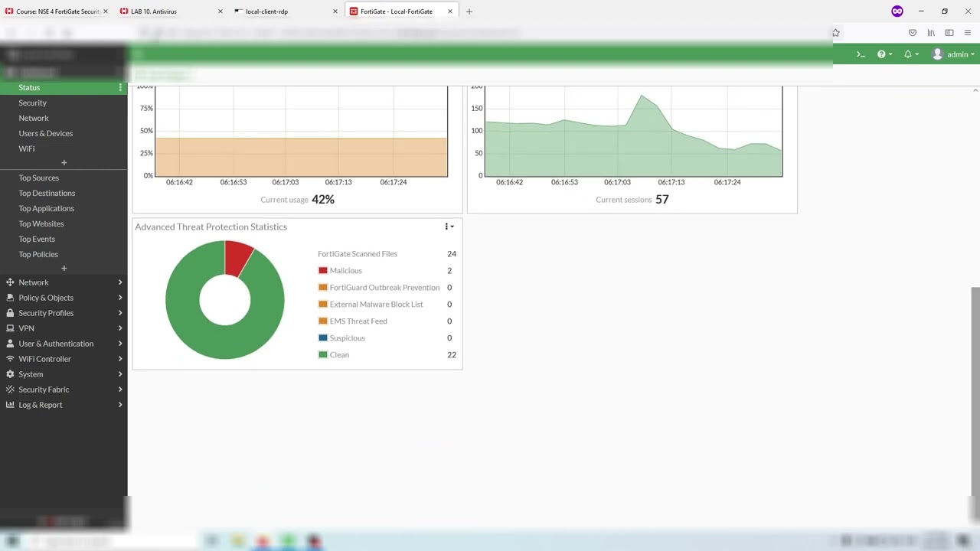Click the FortiGuard Outbreak Prevention legend label

384,288
